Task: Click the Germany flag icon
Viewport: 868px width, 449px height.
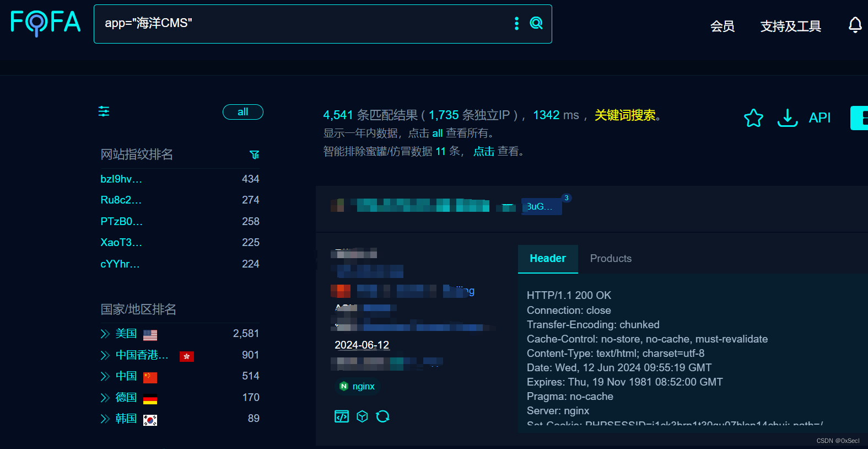Action: coord(150,399)
